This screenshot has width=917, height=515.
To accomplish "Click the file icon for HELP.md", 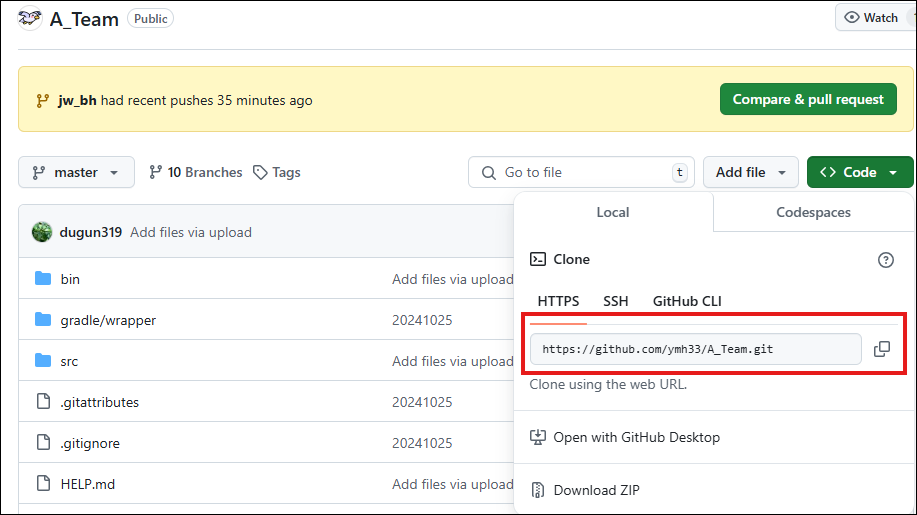I will (x=43, y=483).
